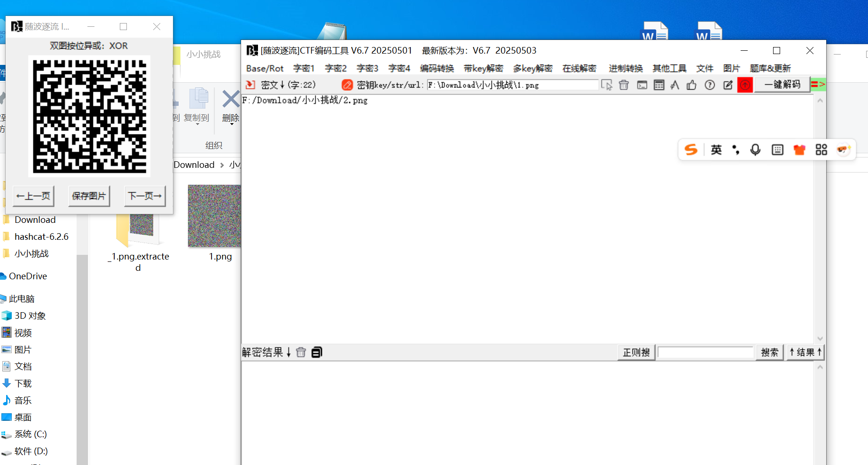Open the terminal console icon in toolbar
Viewport: 868px width, 465px height.
tap(642, 85)
